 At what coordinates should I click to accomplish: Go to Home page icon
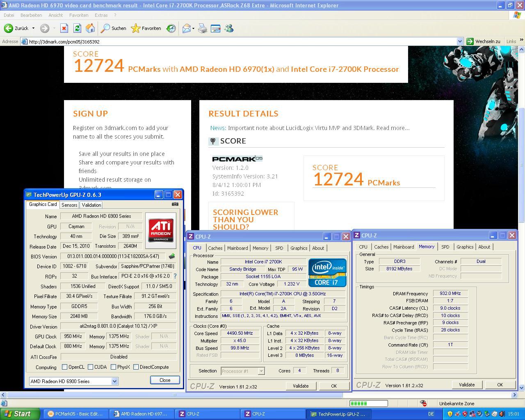90,28
